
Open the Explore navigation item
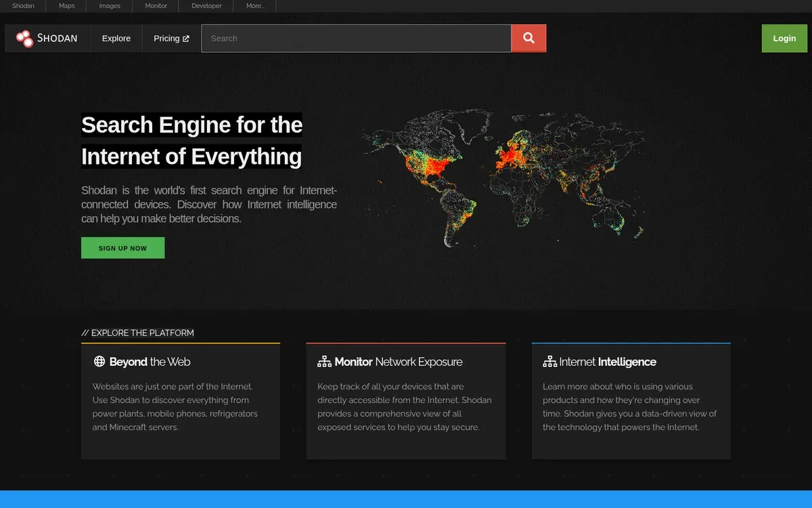pos(116,39)
